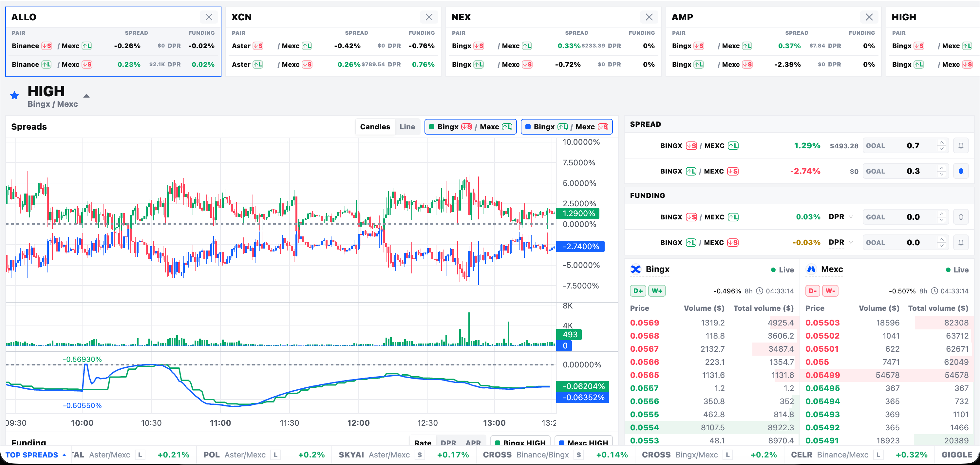Close the ALLO card
980x465 pixels.
(x=209, y=17)
